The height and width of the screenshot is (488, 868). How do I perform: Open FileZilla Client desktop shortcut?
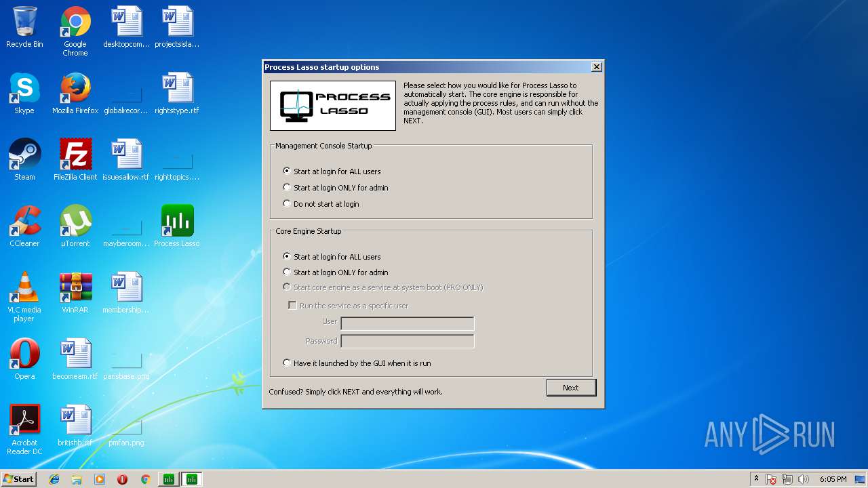pyautogui.click(x=75, y=160)
